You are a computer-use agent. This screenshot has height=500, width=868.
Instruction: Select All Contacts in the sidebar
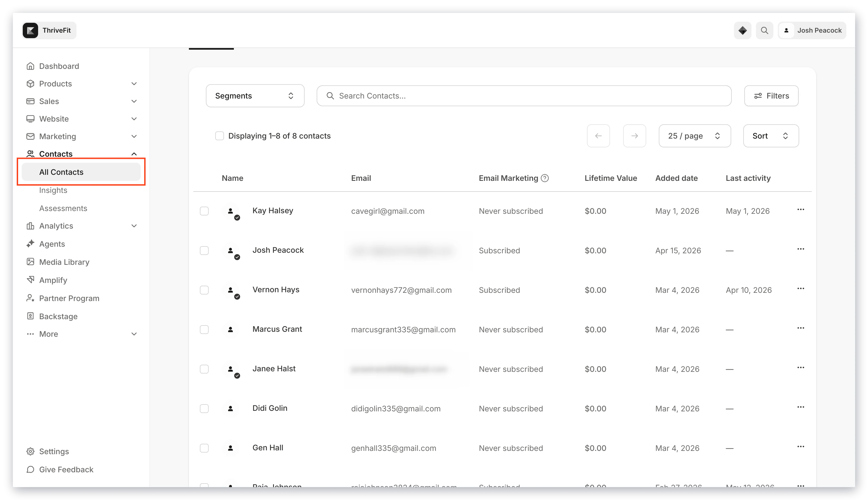click(81, 172)
